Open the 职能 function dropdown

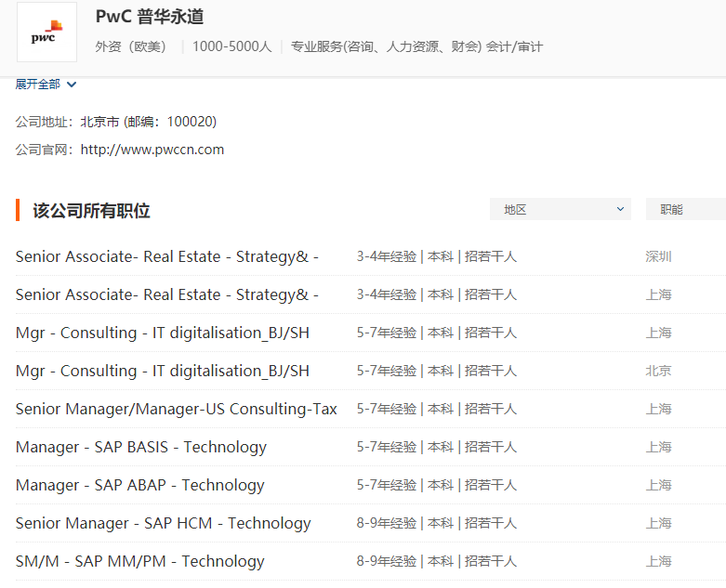pyautogui.click(x=686, y=210)
